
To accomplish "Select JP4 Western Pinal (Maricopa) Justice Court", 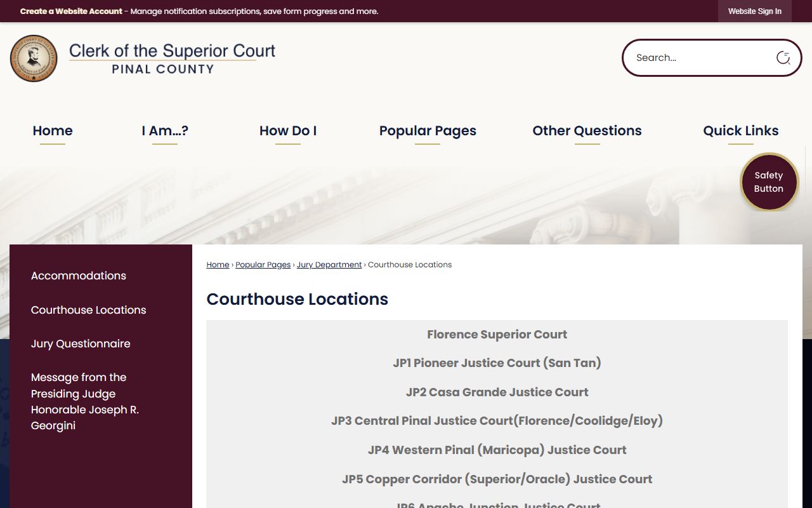I will click(497, 450).
